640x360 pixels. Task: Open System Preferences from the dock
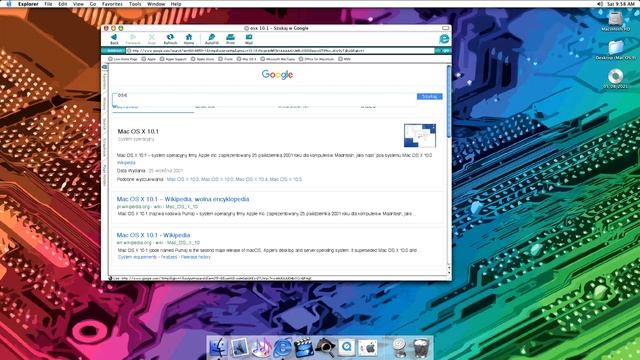click(x=368, y=348)
